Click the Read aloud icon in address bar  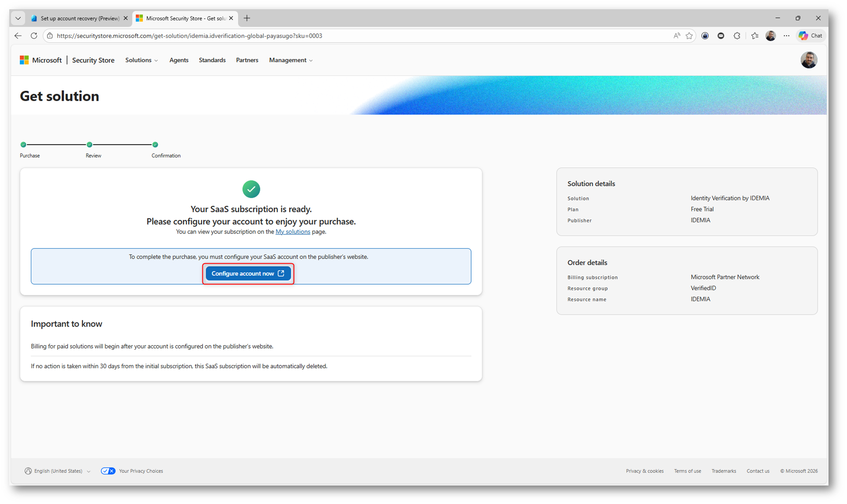[676, 36]
